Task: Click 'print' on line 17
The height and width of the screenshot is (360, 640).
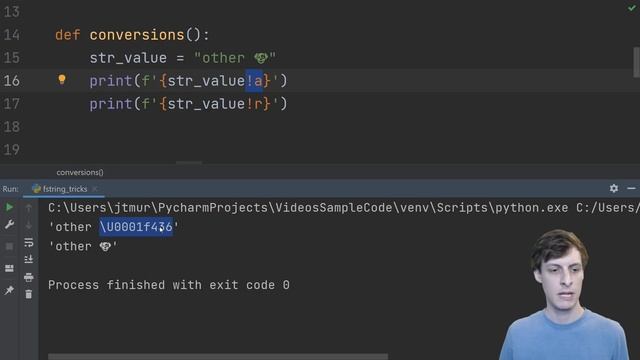Action: click(x=111, y=104)
